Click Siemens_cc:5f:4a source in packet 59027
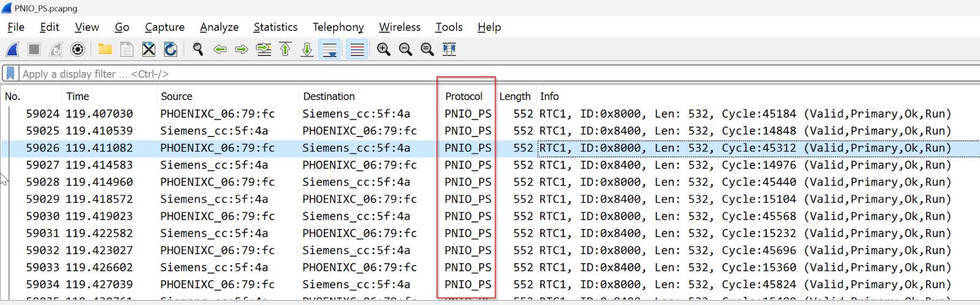Image resolution: width=980 pixels, height=305 pixels. tap(214, 165)
